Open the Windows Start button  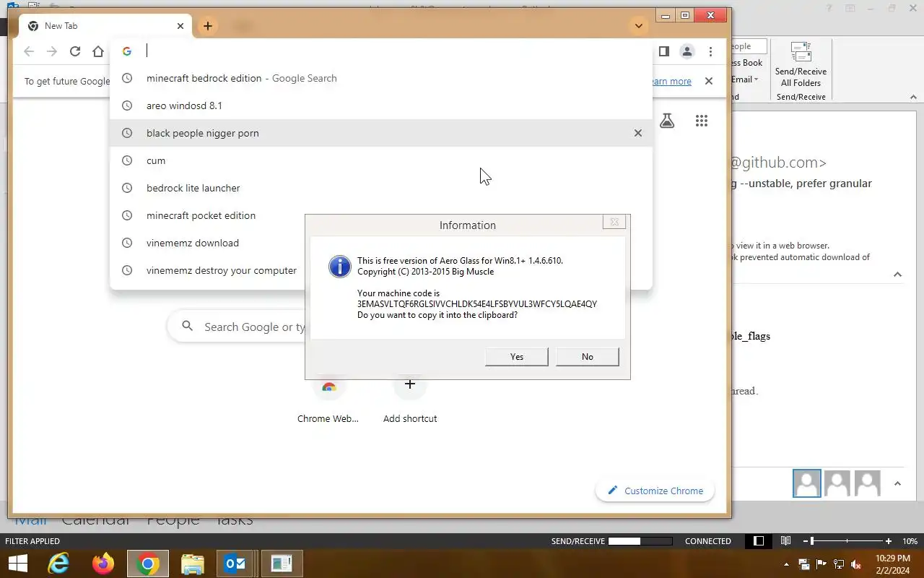(x=17, y=564)
